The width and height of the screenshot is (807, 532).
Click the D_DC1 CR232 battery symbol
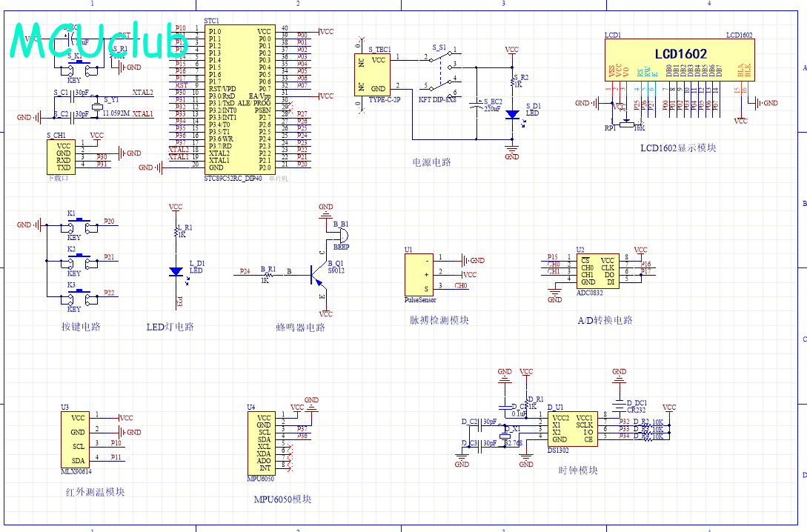(620, 406)
